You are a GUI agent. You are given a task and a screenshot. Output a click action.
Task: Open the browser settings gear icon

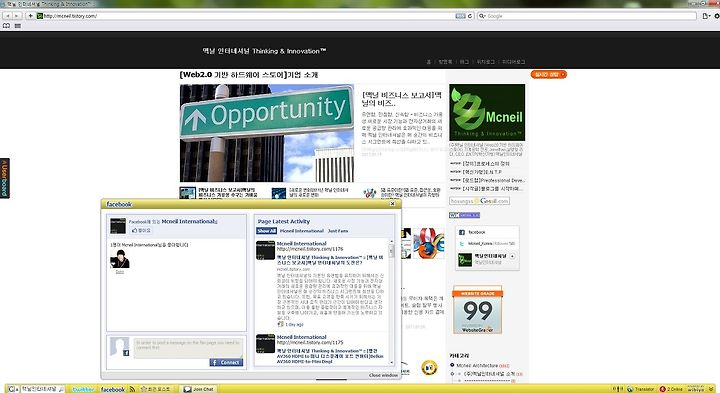coord(716,16)
